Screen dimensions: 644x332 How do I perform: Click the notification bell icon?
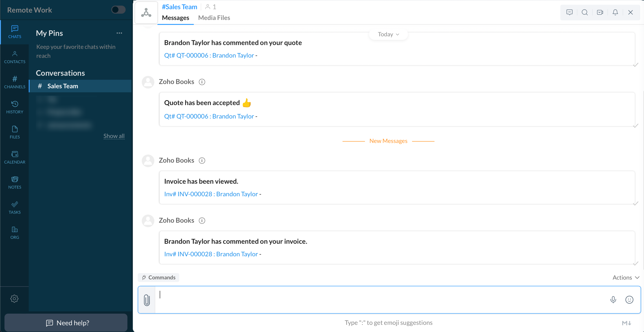pyautogui.click(x=615, y=12)
